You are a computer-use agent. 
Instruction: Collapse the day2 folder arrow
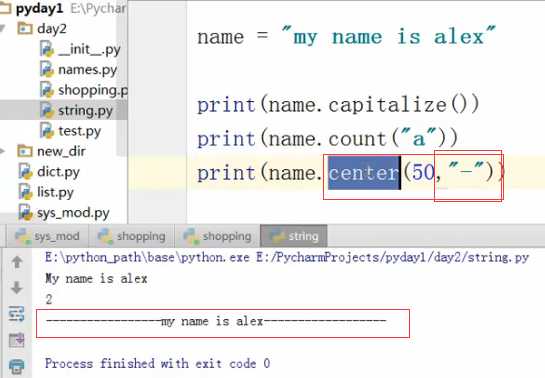(x=3, y=28)
